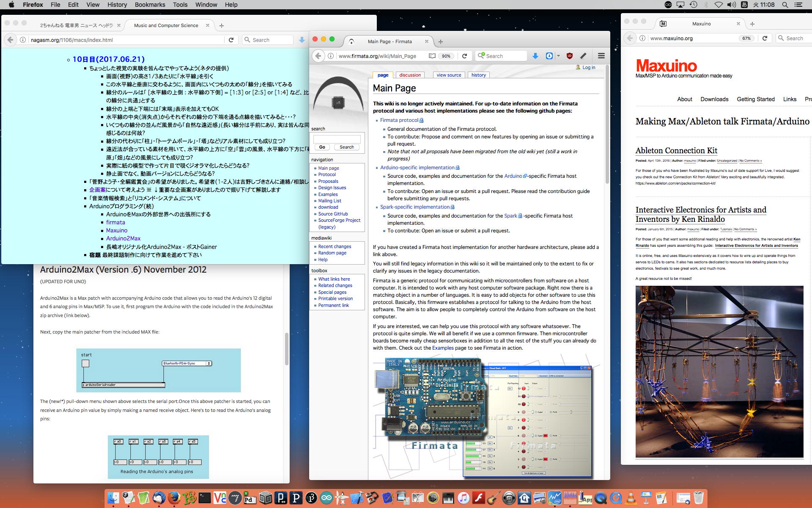Click the pencil edit toolbar icon
The width and height of the screenshot is (812, 508).
click(583, 56)
